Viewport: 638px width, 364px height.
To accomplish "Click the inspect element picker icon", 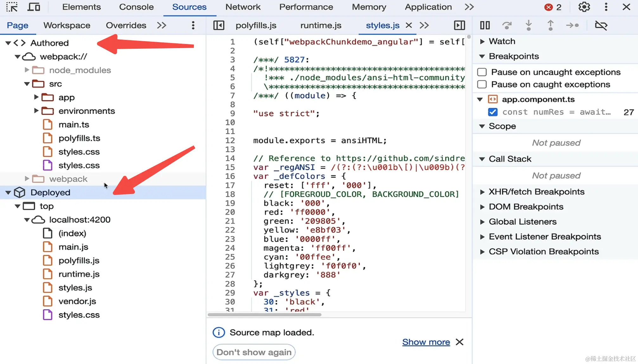I will (x=12, y=7).
